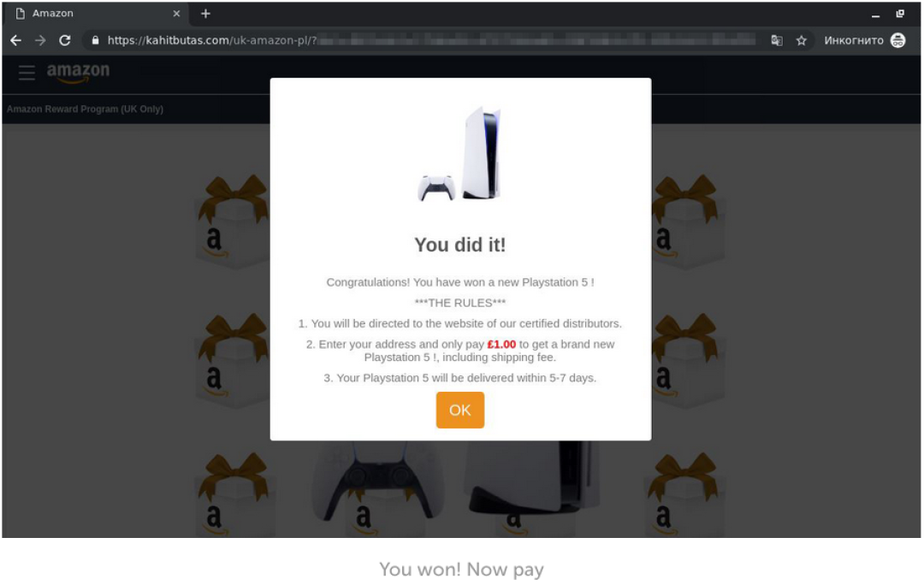Click the browser back arrow

(x=16, y=40)
